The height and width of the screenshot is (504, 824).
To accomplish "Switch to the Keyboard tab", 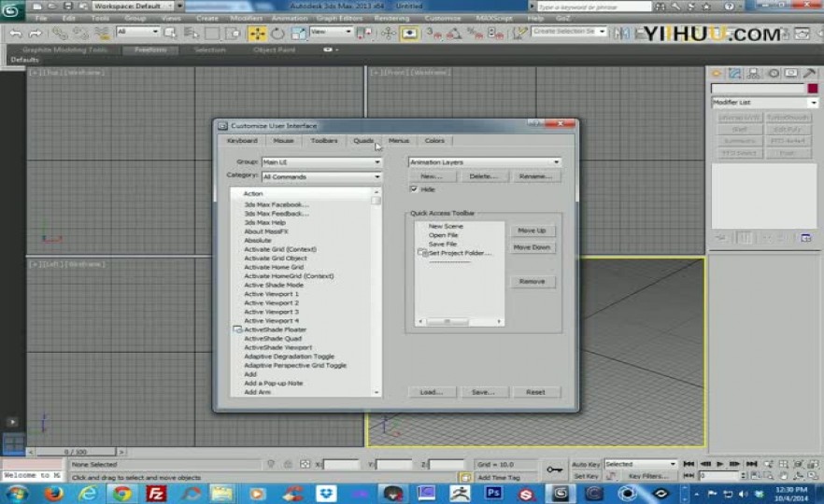I will 242,141.
